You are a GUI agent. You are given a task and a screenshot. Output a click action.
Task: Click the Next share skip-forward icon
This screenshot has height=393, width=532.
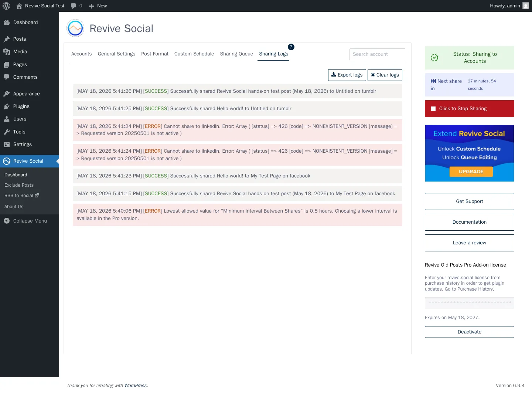coord(433,81)
